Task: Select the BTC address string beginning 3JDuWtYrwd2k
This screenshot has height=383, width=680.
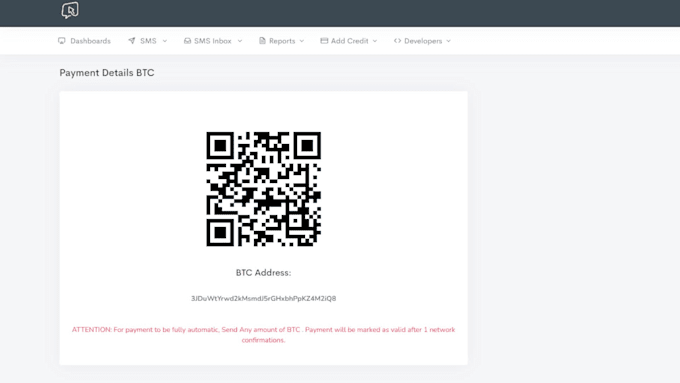Action: (x=264, y=298)
